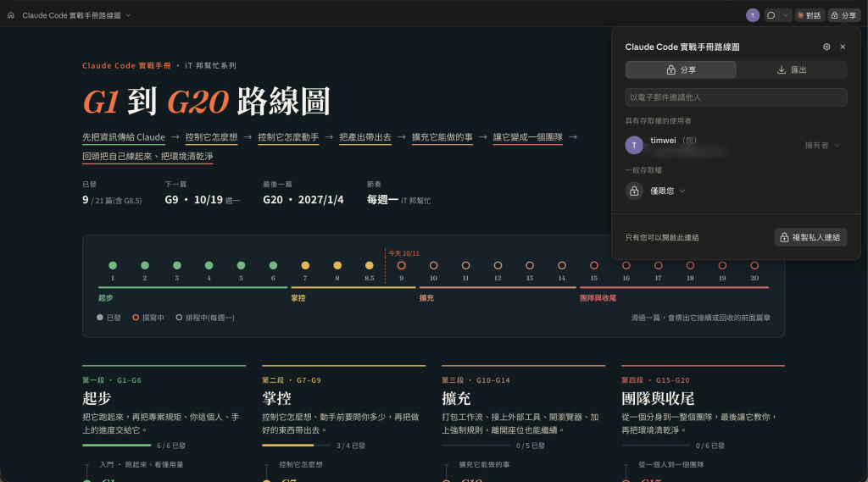Switch to the 匯出 export tab
Viewport: 868px width, 482px height.
(x=792, y=69)
